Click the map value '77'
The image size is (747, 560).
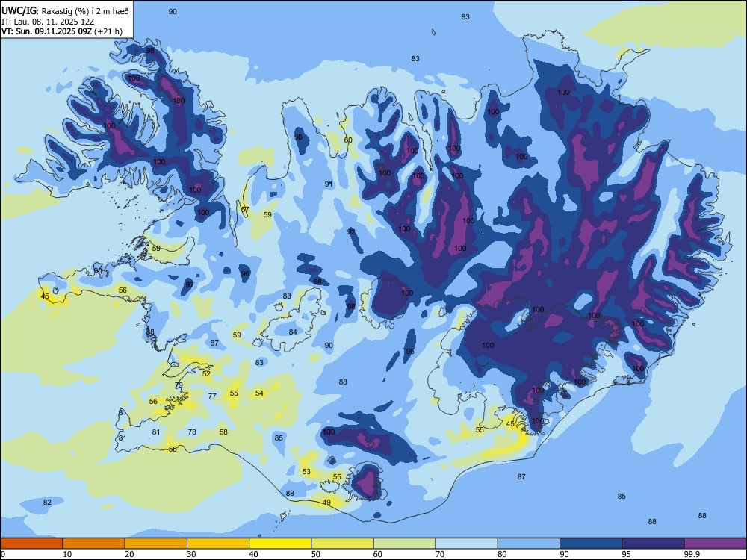[212, 396]
